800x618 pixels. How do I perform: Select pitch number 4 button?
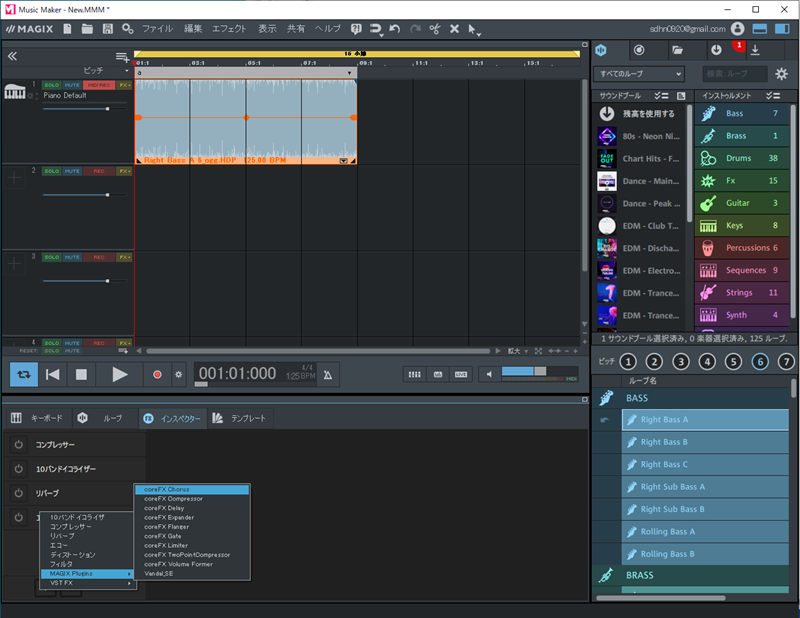click(x=707, y=362)
